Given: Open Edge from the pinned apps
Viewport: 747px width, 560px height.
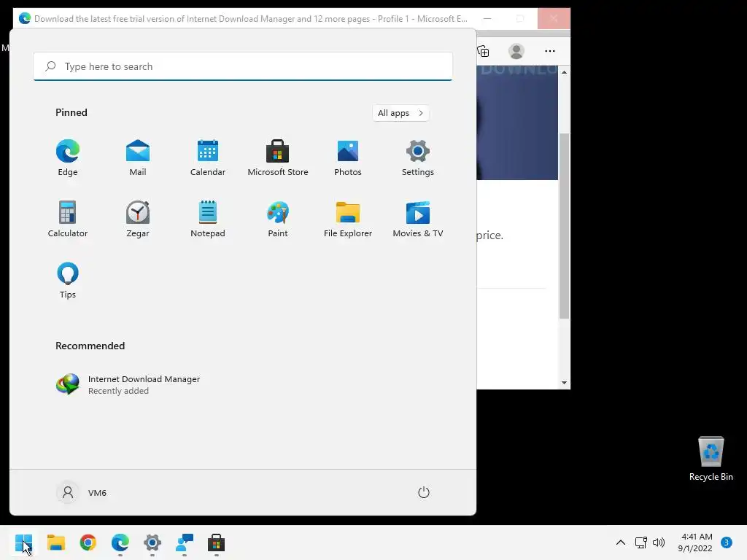Looking at the screenshot, I should (x=68, y=158).
